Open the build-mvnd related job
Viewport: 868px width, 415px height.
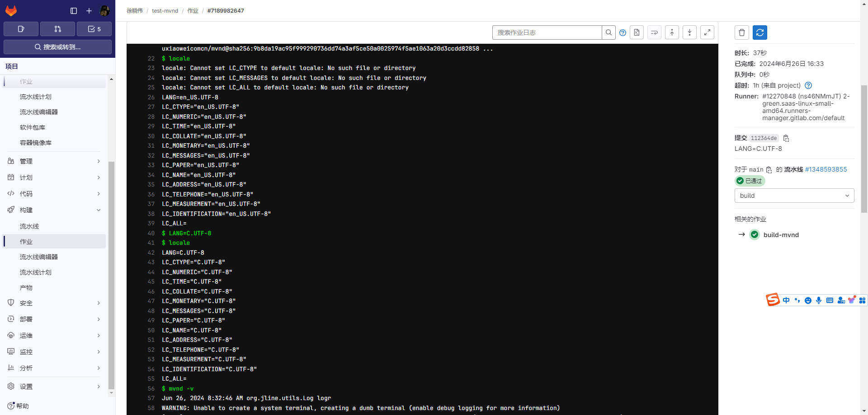tap(781, 235)
